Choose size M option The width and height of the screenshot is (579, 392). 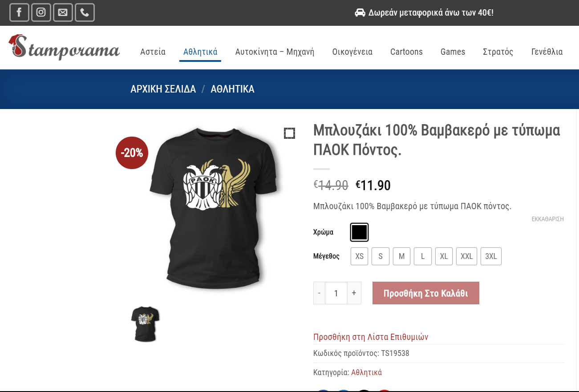[x=401, y=256]
